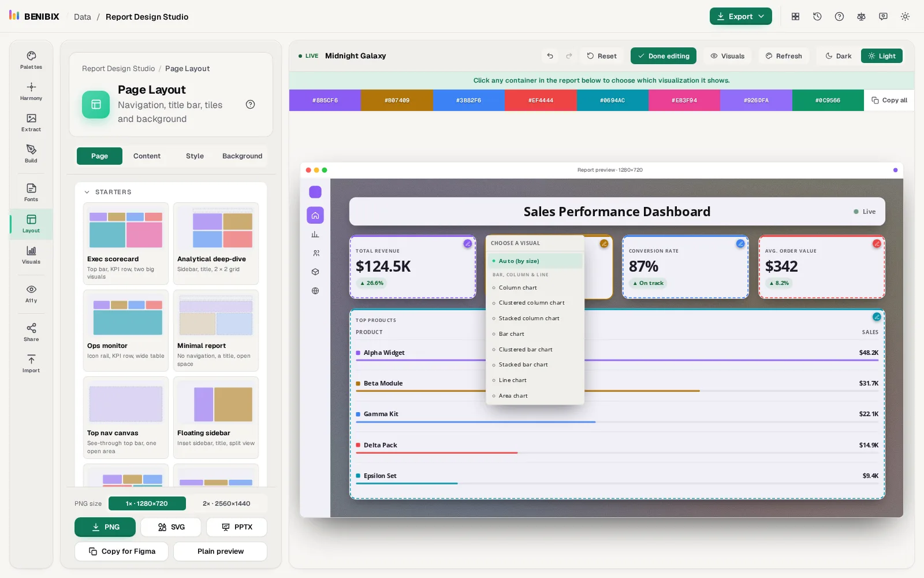The width and height of the screenshot is (924, 578).
Task: Edit visual for Avg. Order Value card
Action: pyautogui.click(x=877, y=244)
